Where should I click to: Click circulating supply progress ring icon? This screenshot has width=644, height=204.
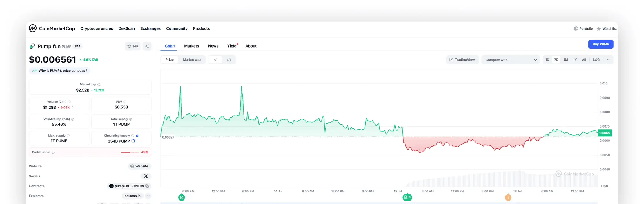133,141
